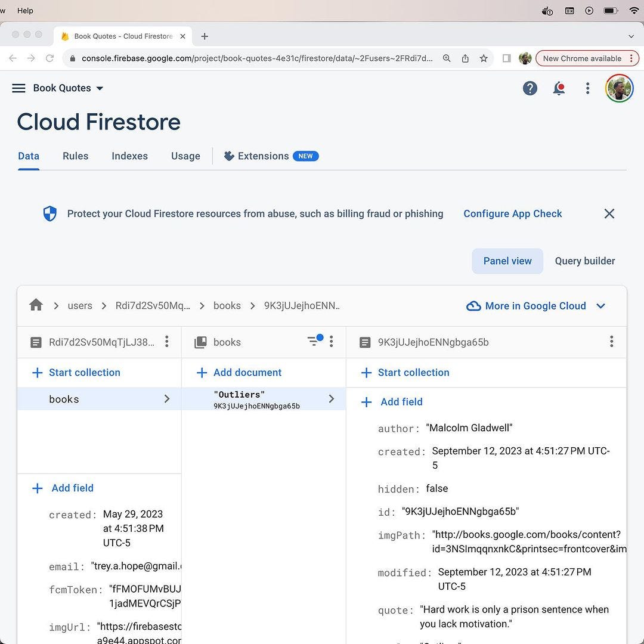
Task: Open the hamburger navigation menu
Action: pyautogui.click(x=18, y=88)
